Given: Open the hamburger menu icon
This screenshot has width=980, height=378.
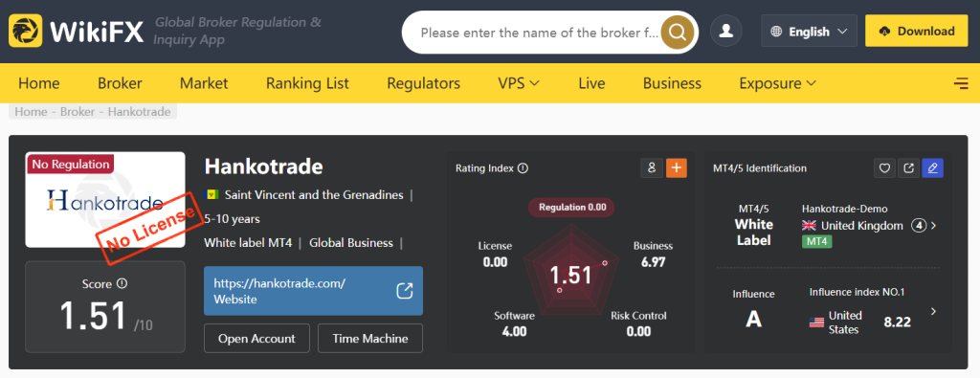Looking at the screenshot, I should click(x=961, y=83).
